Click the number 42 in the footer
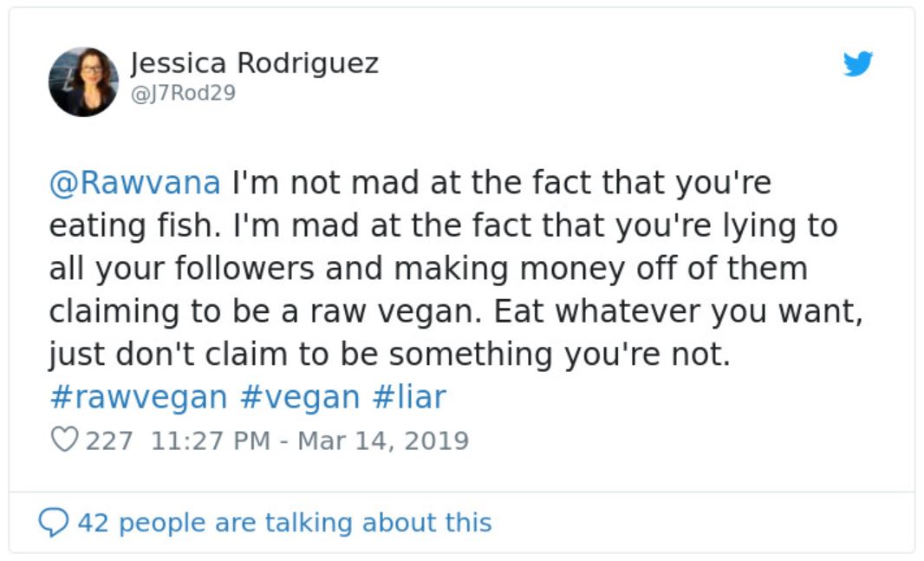The image size is (924, 561). coord(93,523)
